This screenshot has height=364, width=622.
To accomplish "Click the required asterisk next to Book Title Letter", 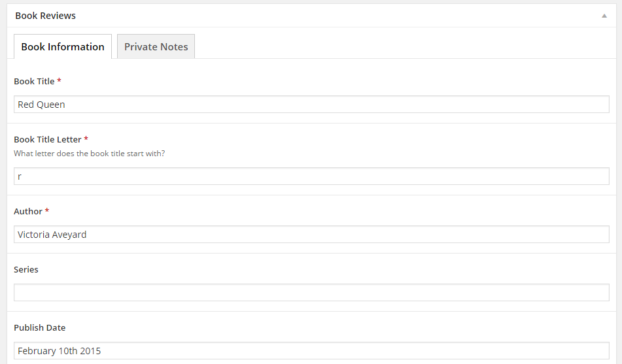I will click(86, 140).
